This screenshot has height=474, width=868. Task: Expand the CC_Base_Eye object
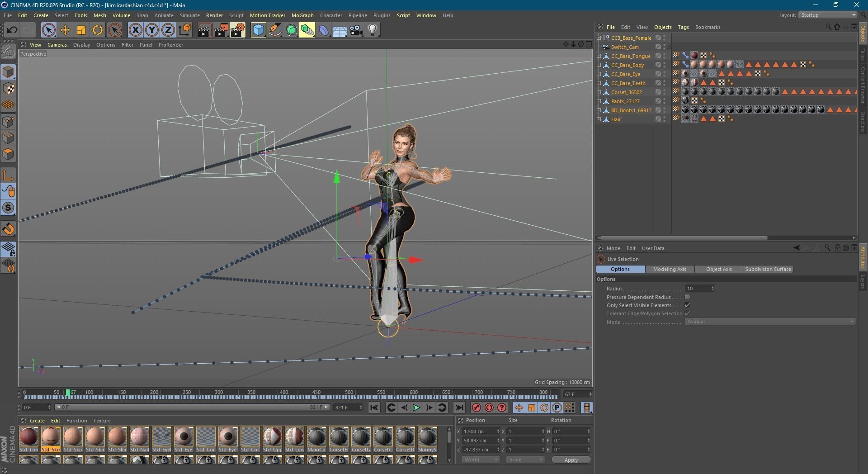[x=599, y=74]
